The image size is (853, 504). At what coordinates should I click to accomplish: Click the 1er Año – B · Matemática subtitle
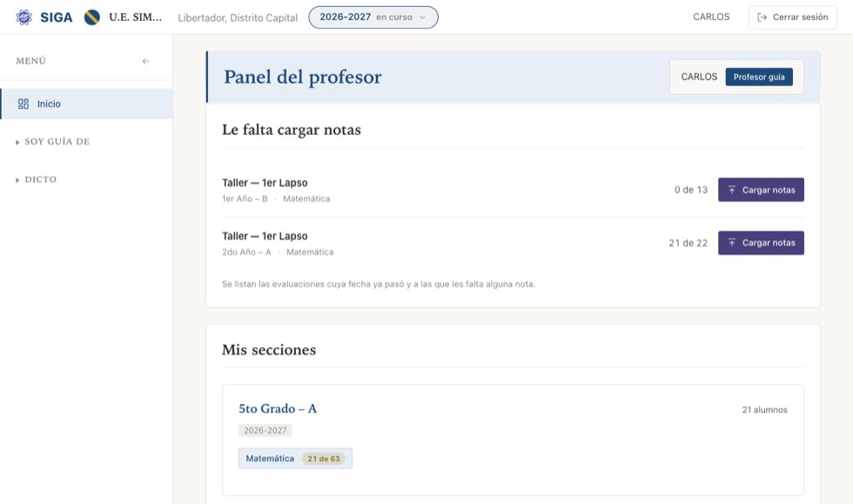tap(276, 198)
